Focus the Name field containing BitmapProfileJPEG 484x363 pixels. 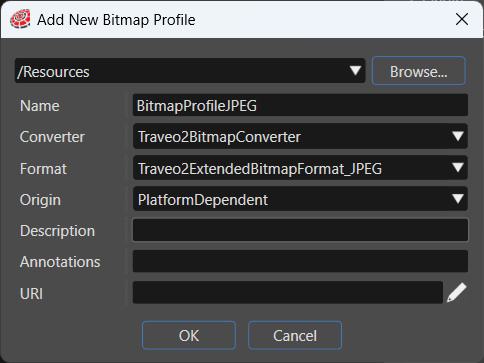tap(300, 105)
